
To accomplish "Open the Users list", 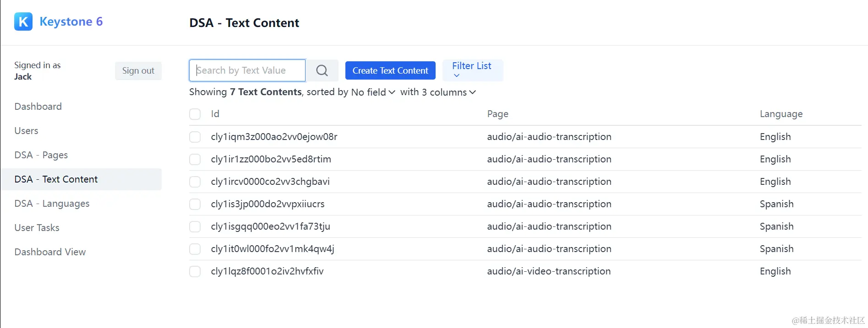I will click(26, 131).
